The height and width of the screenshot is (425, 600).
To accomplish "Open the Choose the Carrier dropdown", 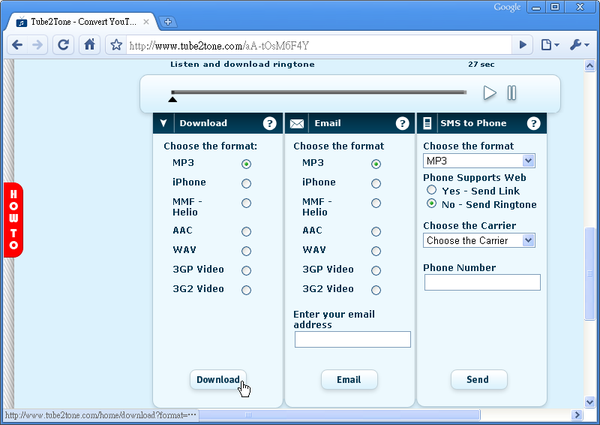I will (x=479, y=240).
